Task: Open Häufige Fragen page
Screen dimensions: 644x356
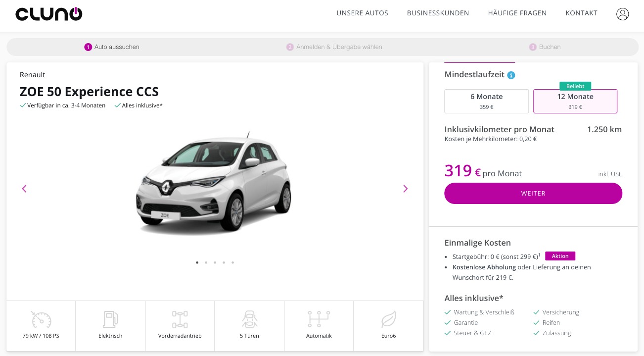Action: click(x=517, y=13)
